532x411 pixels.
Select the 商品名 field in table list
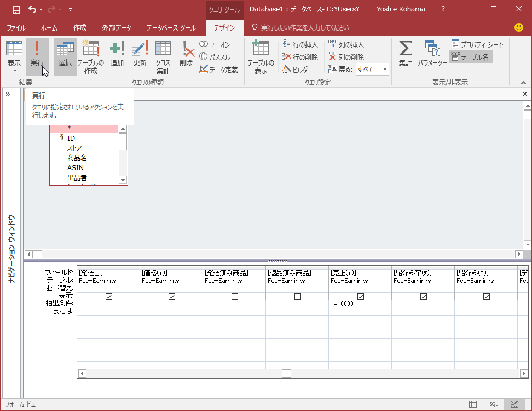77,158
